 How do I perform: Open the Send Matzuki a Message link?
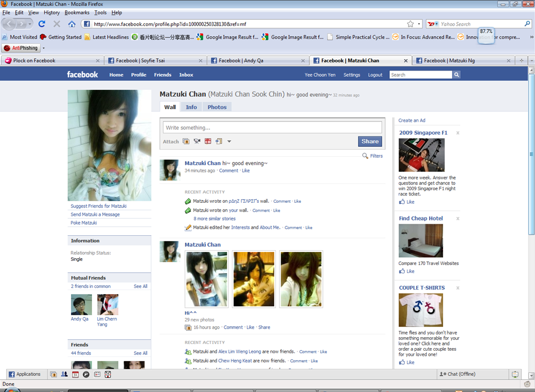tap(95, 214)
